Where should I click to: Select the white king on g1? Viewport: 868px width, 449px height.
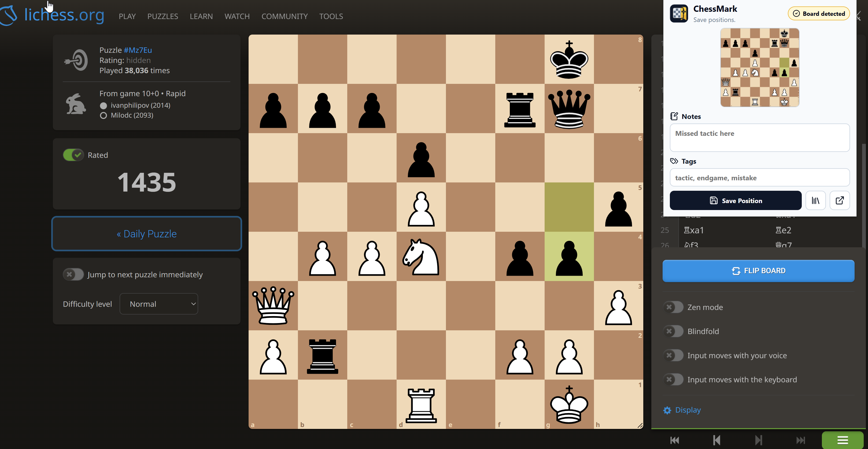pyautogui.click(x=569, y=404)
